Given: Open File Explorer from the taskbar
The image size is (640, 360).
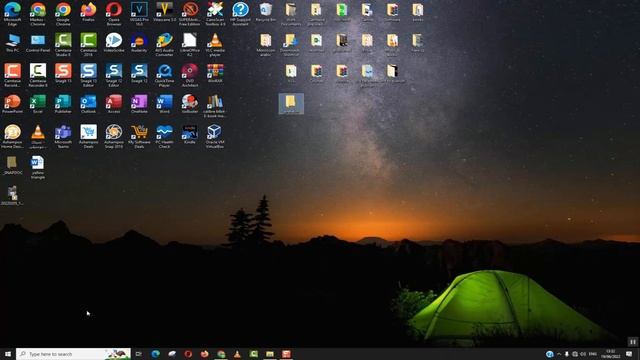Looking at the screenshot, I should [270, 354].
